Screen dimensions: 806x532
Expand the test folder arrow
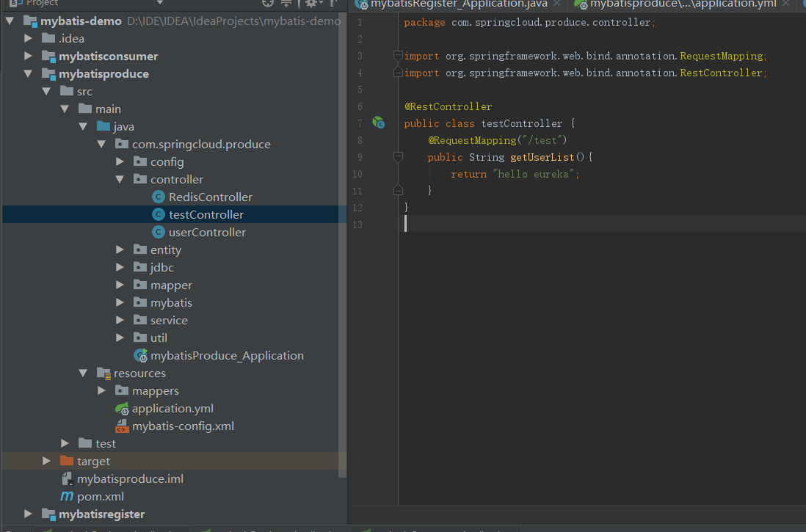(65, 443)
